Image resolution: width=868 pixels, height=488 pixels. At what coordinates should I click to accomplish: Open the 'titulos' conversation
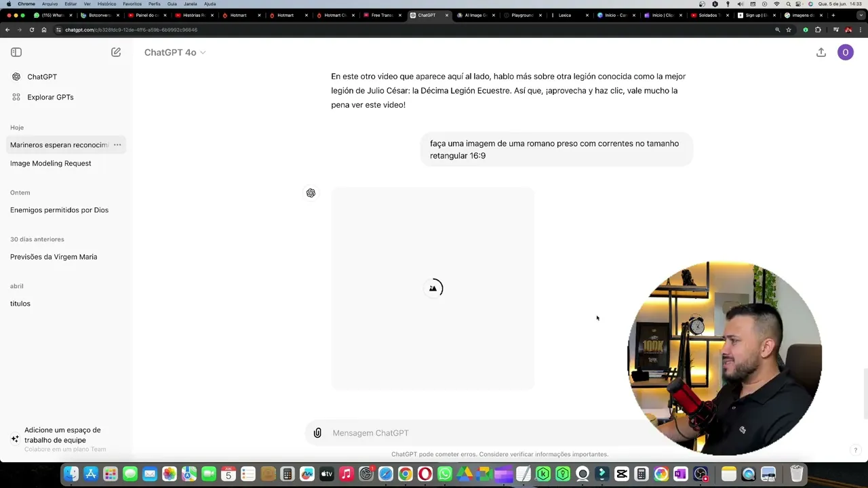[66, 304]
